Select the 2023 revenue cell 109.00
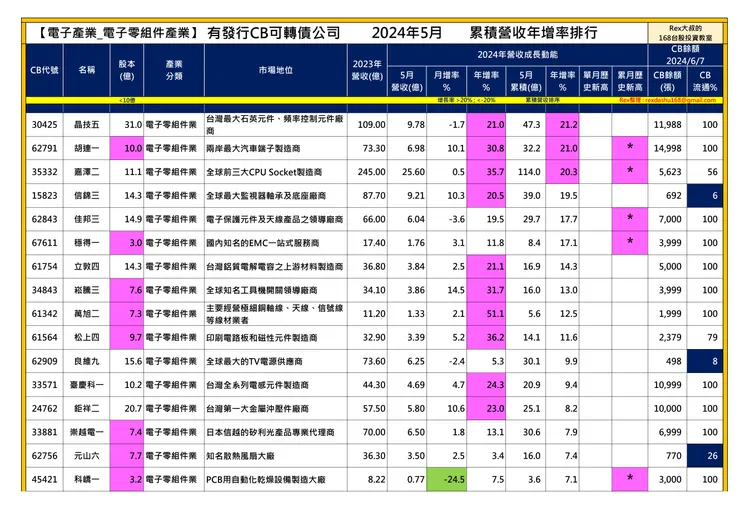The width and height of the screenshot is (740, 523). point(367,125)
